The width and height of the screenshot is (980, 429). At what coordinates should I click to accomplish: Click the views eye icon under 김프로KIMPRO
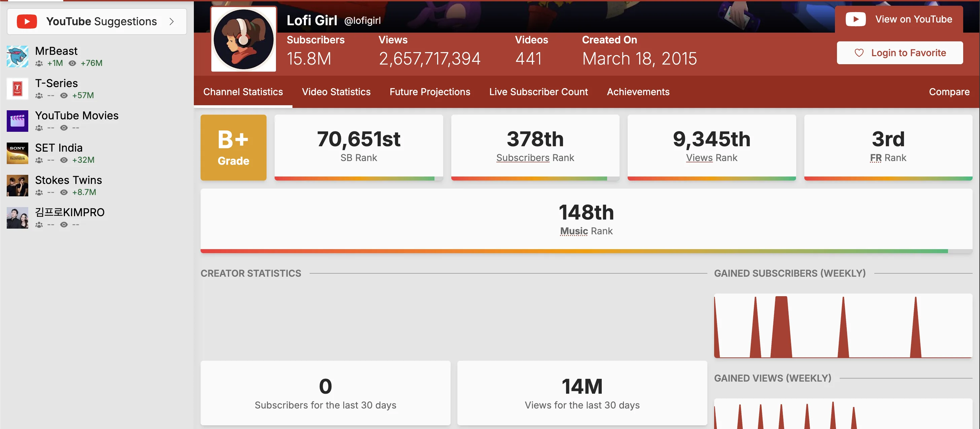pos(64,225)
